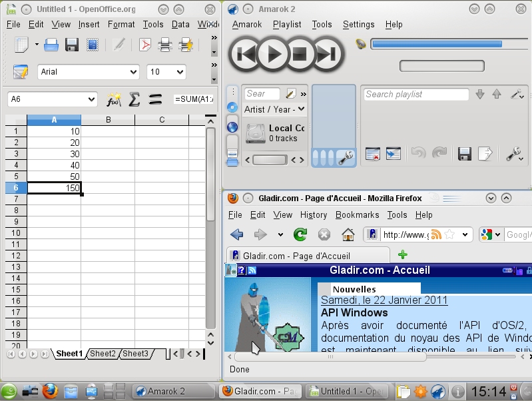532x401 pixels.
Task: Open the Firefox History menu
Action: tap(314, 215)
